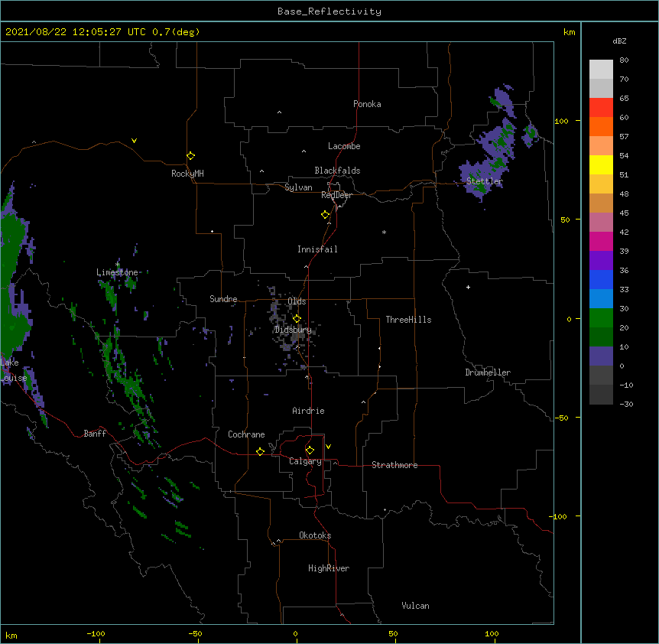The width and height of the screenshot is (659, 644).
Task: Click the Lacombe city label
Action: point(344,146)
